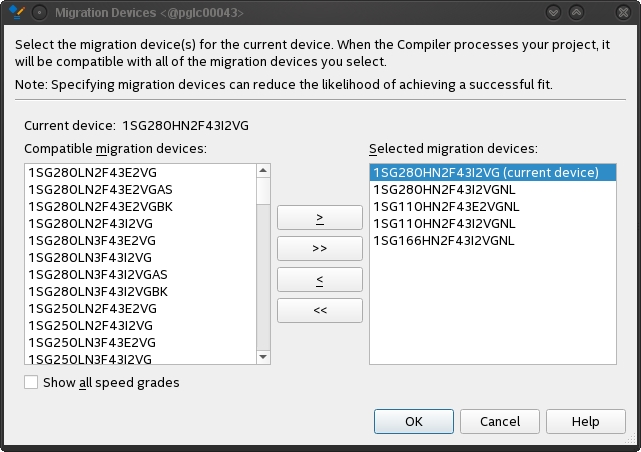Click the remove single device (<) button

pyautogui.click(x=320, y=279)
